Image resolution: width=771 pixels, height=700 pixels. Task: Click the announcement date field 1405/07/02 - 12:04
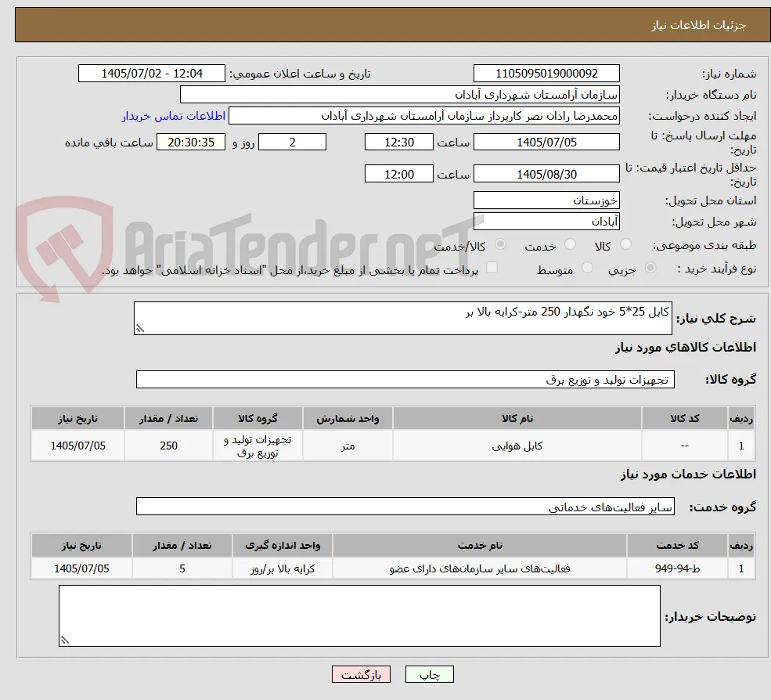[151, 74]
